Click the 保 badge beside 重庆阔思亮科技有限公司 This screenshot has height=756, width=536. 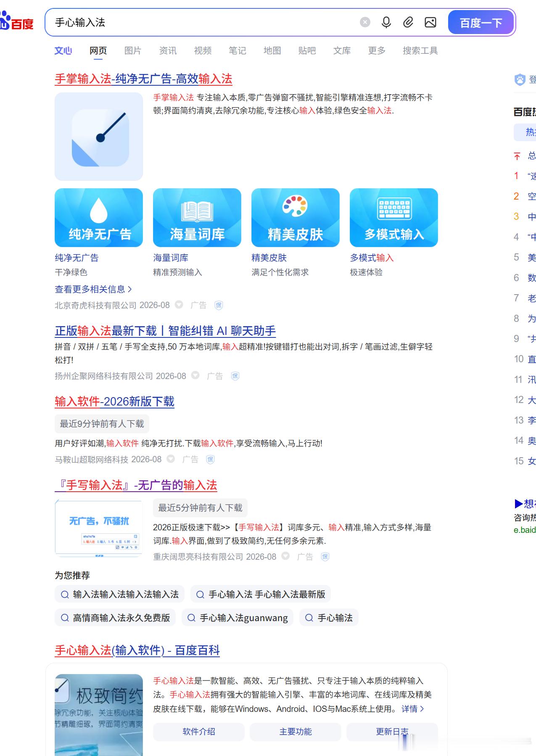click(325, 557)
